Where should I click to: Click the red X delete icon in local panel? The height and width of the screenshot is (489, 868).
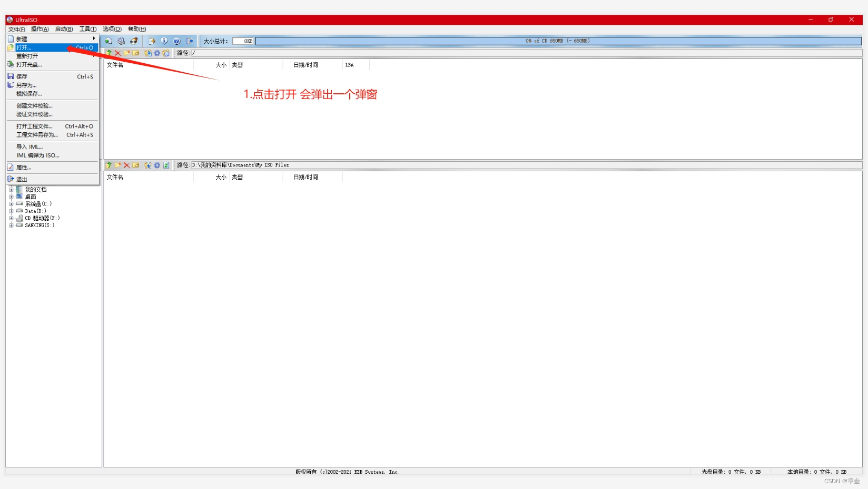coord(127,165)
